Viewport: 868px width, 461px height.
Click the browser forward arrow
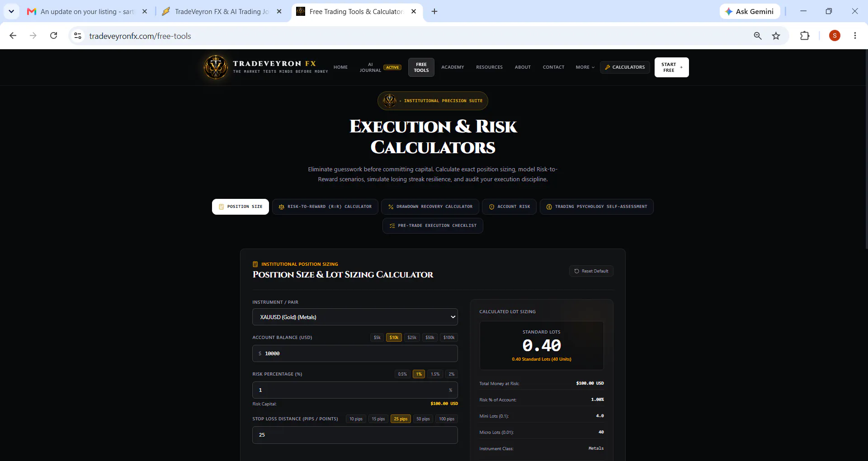pos(33,36)
